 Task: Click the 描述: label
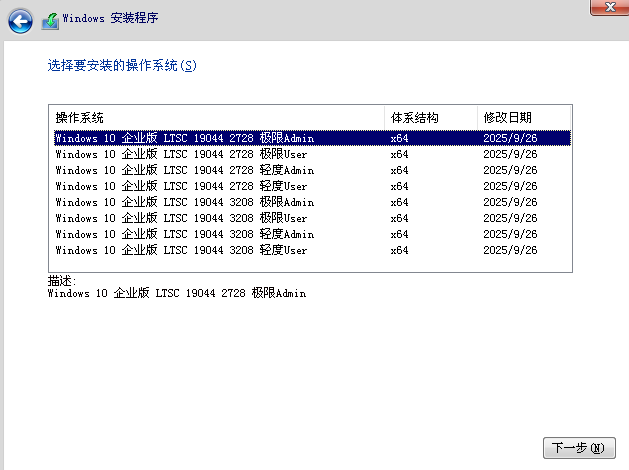[62, 281]
